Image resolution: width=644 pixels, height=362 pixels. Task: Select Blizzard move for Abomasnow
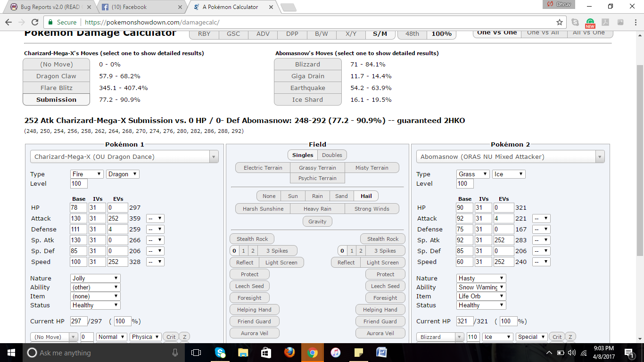pos(307,64)
